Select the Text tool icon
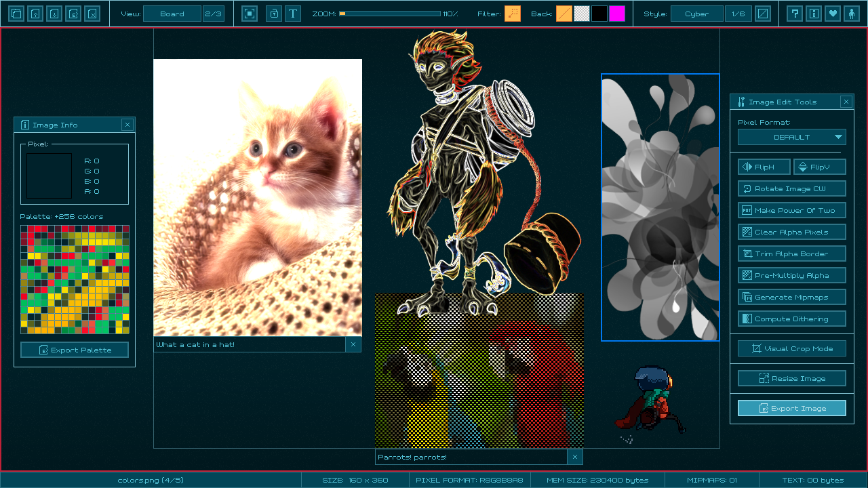Viewport: 868px width, 488px height. 293,14
